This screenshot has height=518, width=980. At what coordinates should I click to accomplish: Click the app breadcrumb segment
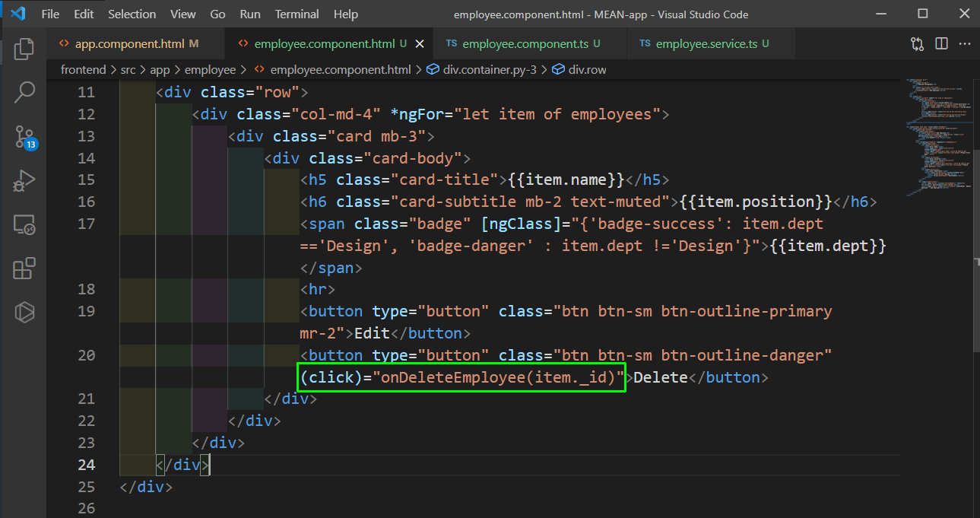(160, 69)
